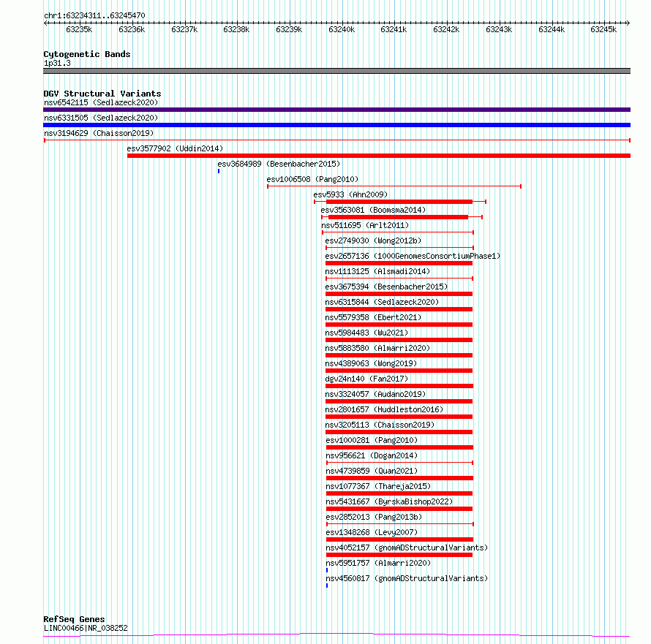The width and height of the screenshot is (651, 644).
Task: Open nsv4739859 (Quan2021) variant
Action: pos(372,471)
